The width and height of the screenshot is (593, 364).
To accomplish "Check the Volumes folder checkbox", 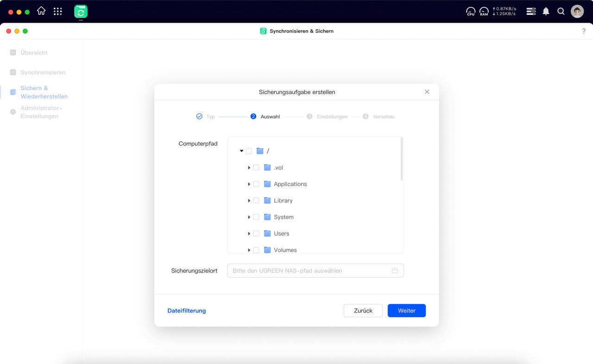I will [256, 250].
